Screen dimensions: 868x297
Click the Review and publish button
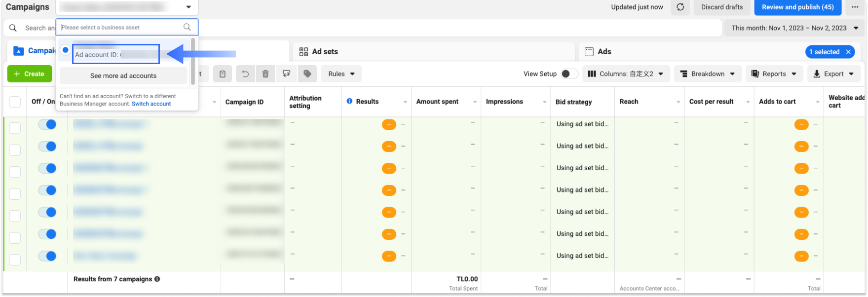[x=797, y=7]
